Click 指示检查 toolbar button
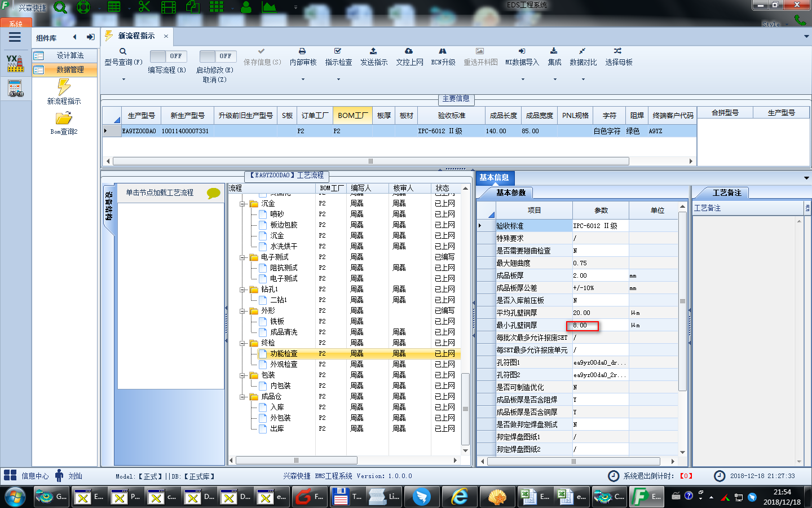The height and width of the screenshot is (508, 812). pos(338,57)
